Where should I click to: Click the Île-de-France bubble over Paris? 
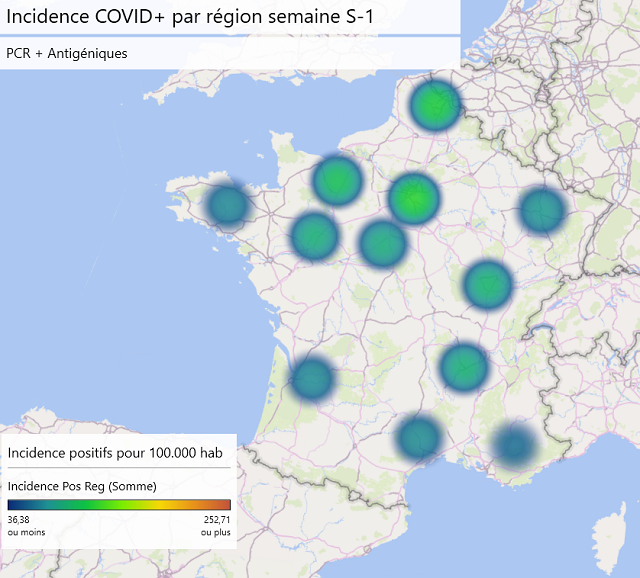coord(413,198)
